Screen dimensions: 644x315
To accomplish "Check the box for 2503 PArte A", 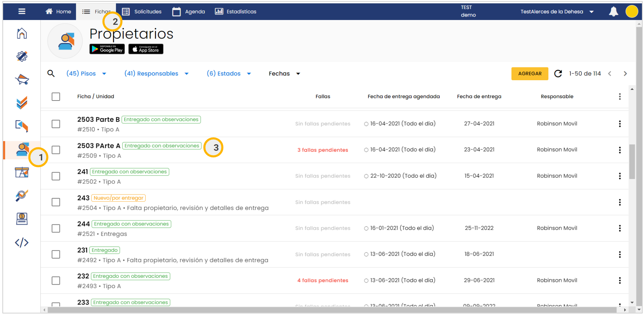I will click(56, 150).
